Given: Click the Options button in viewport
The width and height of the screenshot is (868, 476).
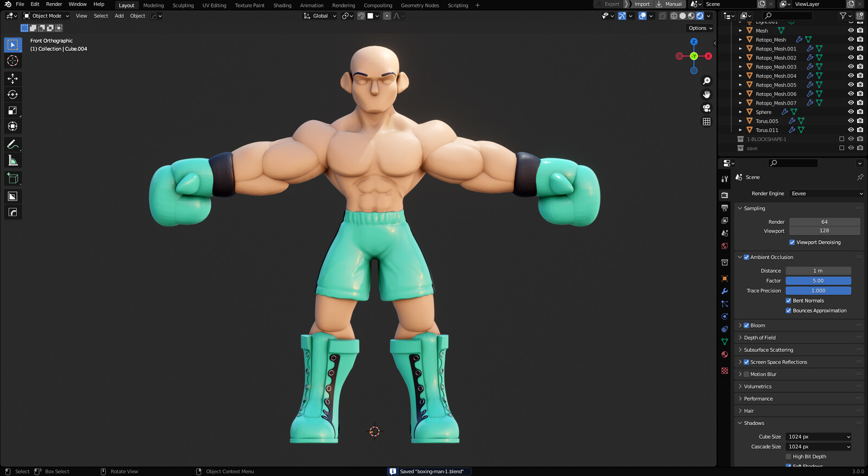Looking at the screenshot, I should [700, 28].
